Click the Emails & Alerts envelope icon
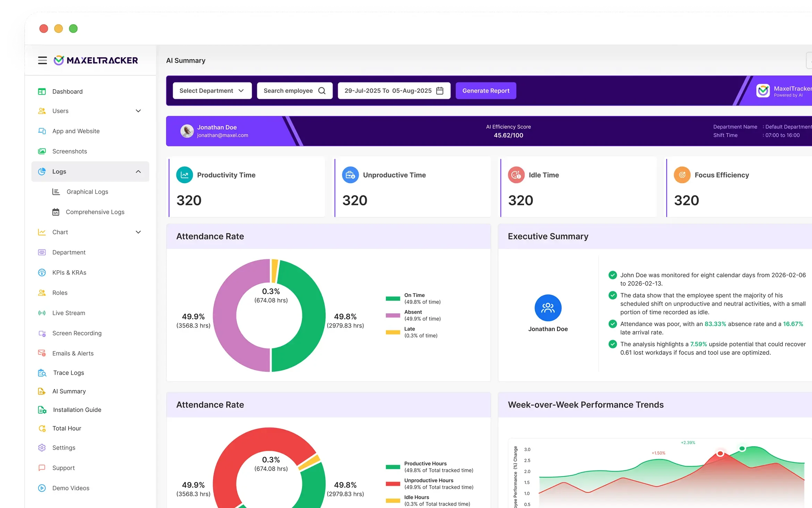The image size is (812, 508). [x=42, y=353]
